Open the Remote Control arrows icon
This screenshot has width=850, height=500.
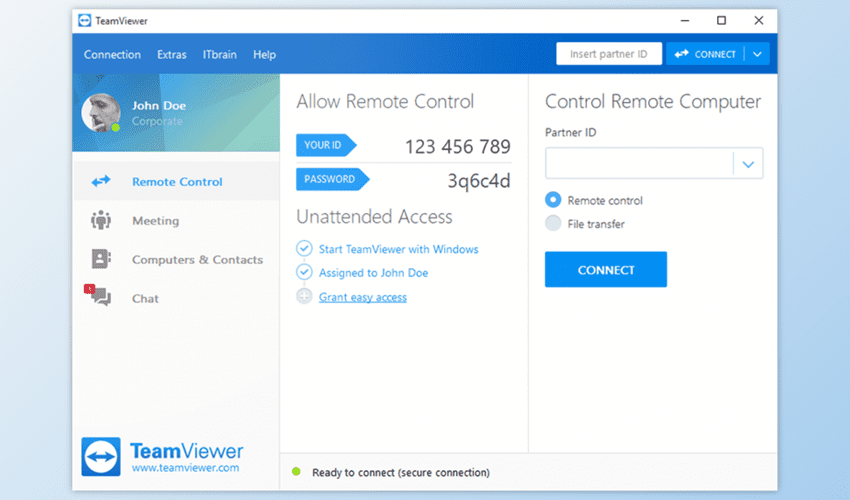(101, 181)
